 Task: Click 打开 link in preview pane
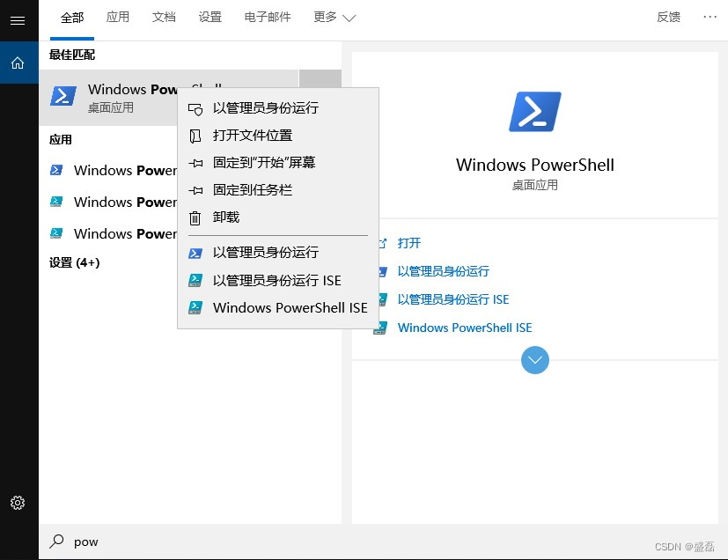409,243
